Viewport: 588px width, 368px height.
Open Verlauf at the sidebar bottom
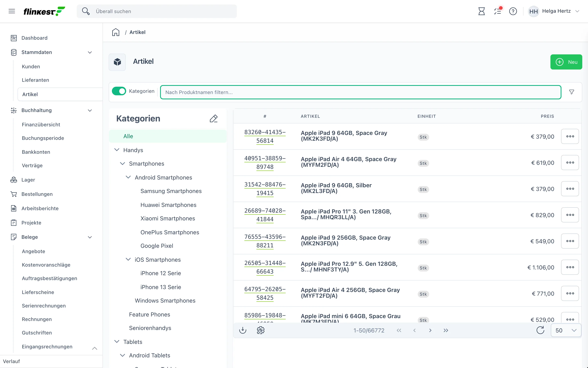pos(11,361)
